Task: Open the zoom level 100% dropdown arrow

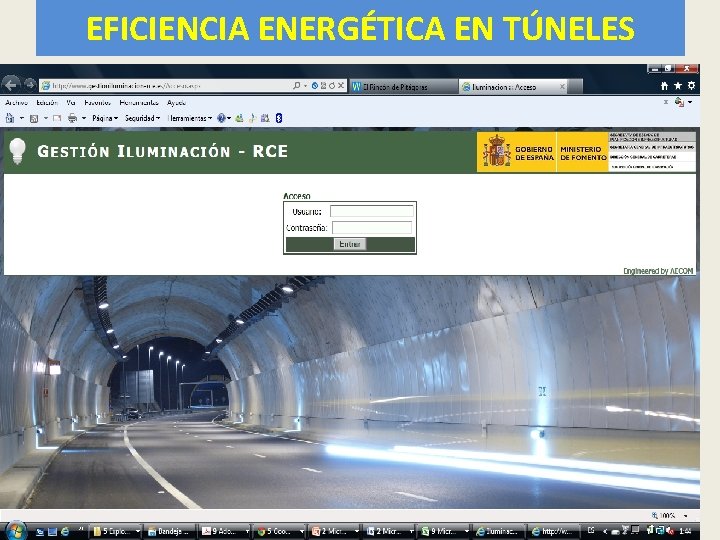Action: [x=686, y=516]
